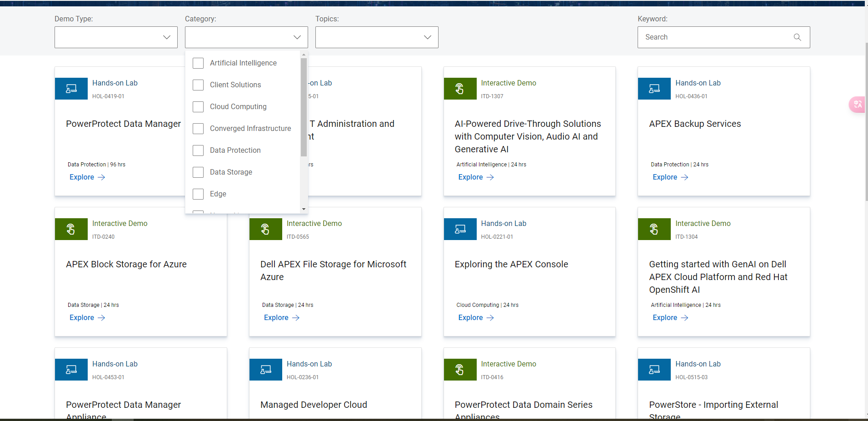The width and height of the screenshot is (868, 421).
Task: Enable the Edge category checkbox
Action: [x=198, y=194]
